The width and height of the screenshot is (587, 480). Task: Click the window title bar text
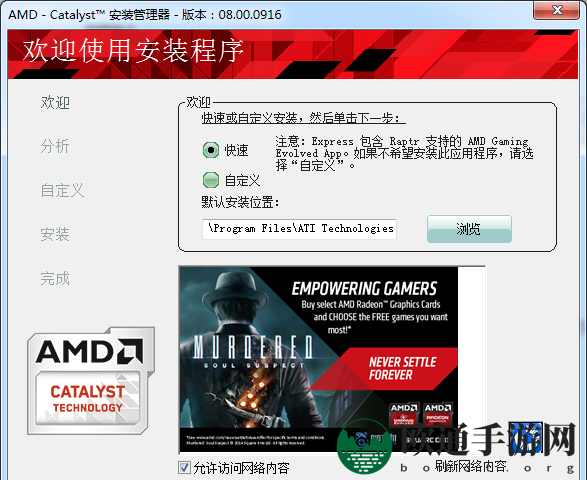[145, 15]
